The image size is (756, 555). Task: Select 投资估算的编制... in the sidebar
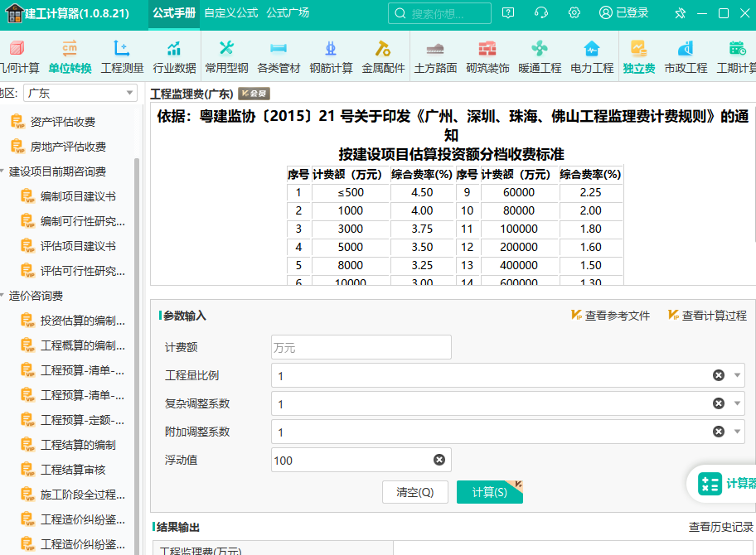point(82,321)
